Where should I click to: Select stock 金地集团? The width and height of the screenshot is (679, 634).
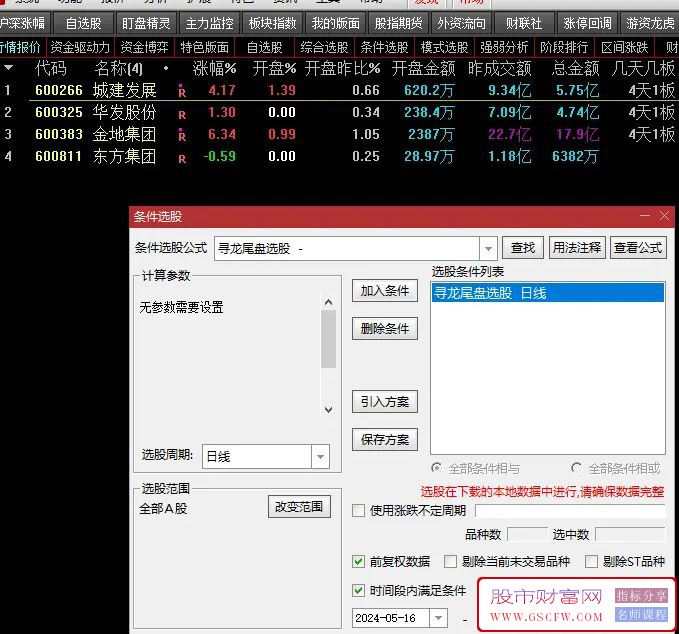(124, 134)
